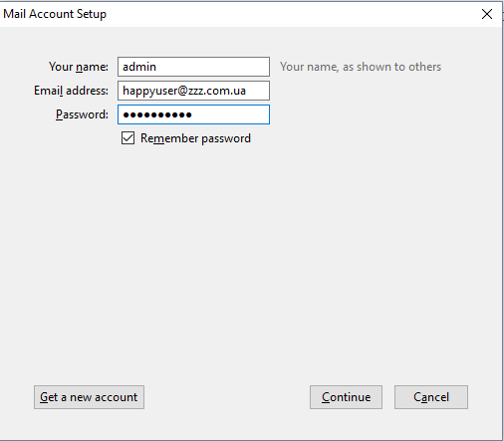Click the "Password:" field label
This screenshot has width=504, height=441.
coord(82,114)
